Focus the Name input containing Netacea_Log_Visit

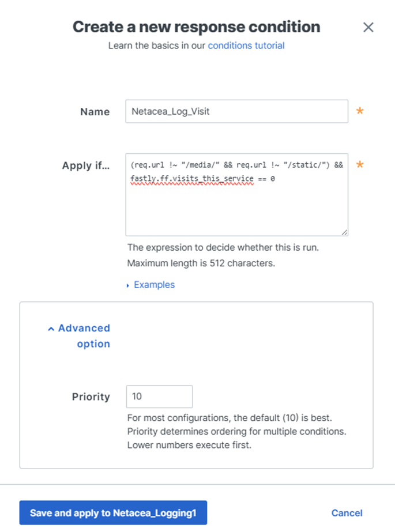point(236,111)
